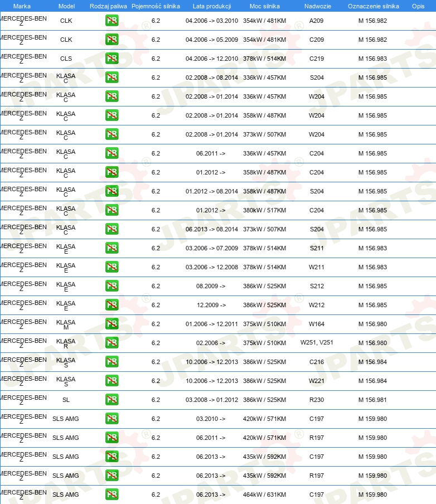This screenshot has width=436, height=504.
Task: Select the production dates 04.2006 -> 12.2010
Action: tap(212, 59)
